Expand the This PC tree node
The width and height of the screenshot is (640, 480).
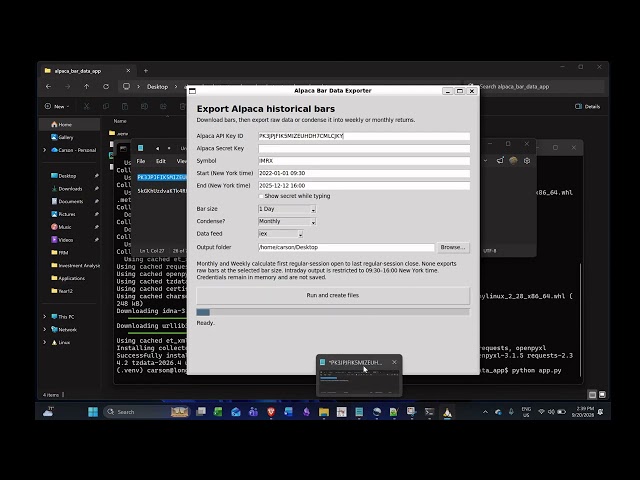[x=44, y=317]
